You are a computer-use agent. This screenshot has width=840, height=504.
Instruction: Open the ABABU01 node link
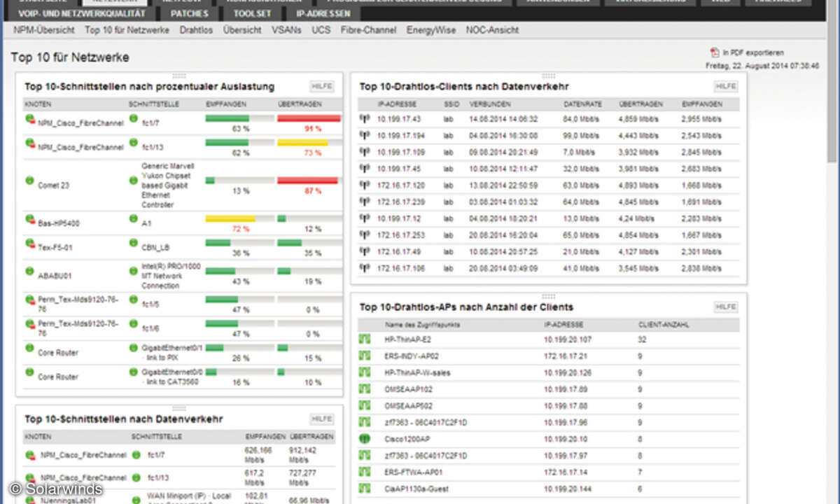[53, 275]
